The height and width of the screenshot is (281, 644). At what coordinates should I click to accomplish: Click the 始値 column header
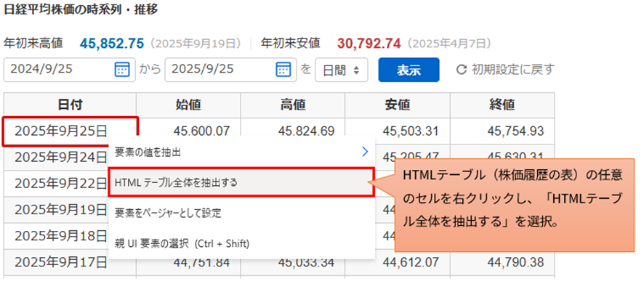[188, 105]
